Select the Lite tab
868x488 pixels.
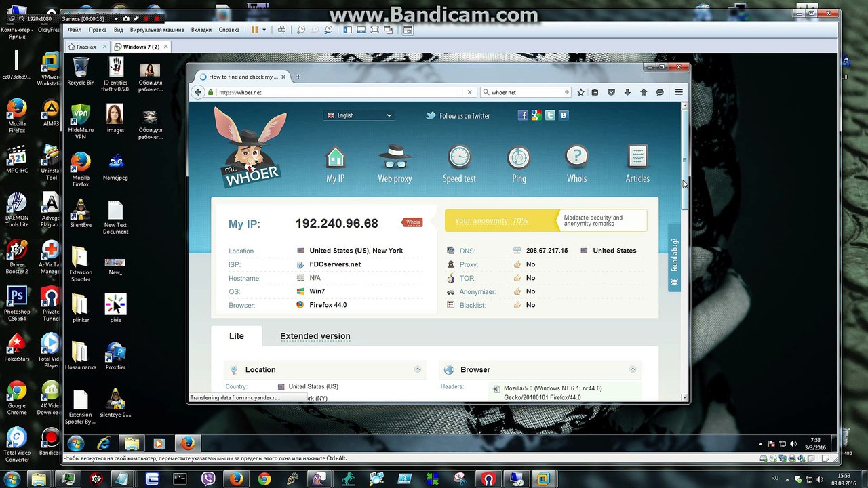[x=236, y=336]
